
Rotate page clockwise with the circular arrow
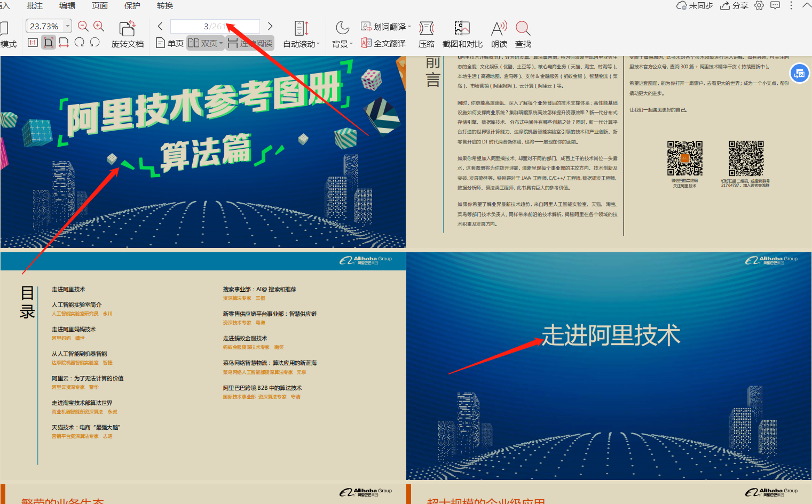pyautogui.click(x=80, y=42)
